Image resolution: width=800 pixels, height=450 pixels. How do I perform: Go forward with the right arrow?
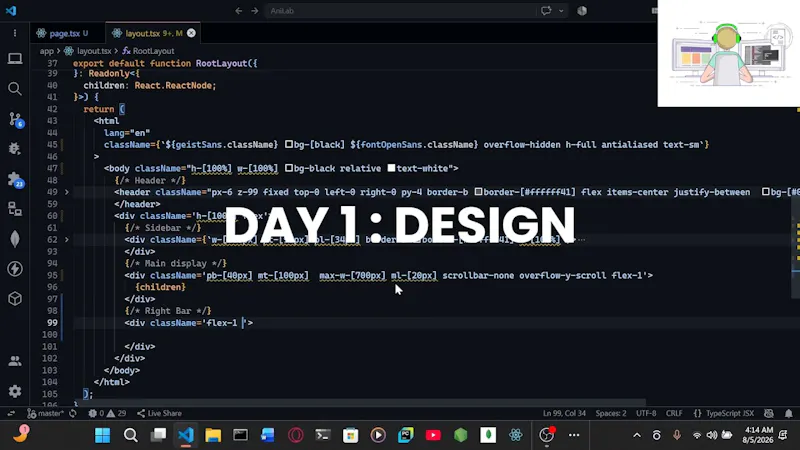pos(255,11)
